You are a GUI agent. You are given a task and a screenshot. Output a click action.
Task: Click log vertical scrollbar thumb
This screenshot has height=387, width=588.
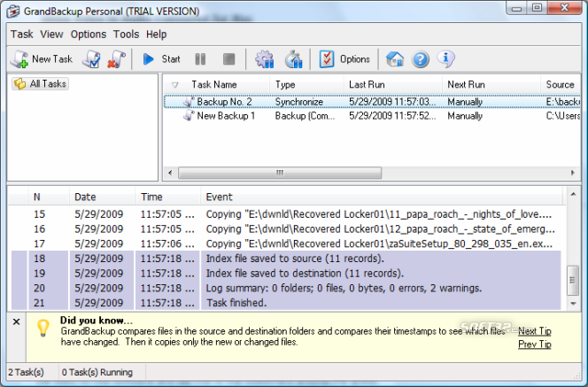[573, 281]
